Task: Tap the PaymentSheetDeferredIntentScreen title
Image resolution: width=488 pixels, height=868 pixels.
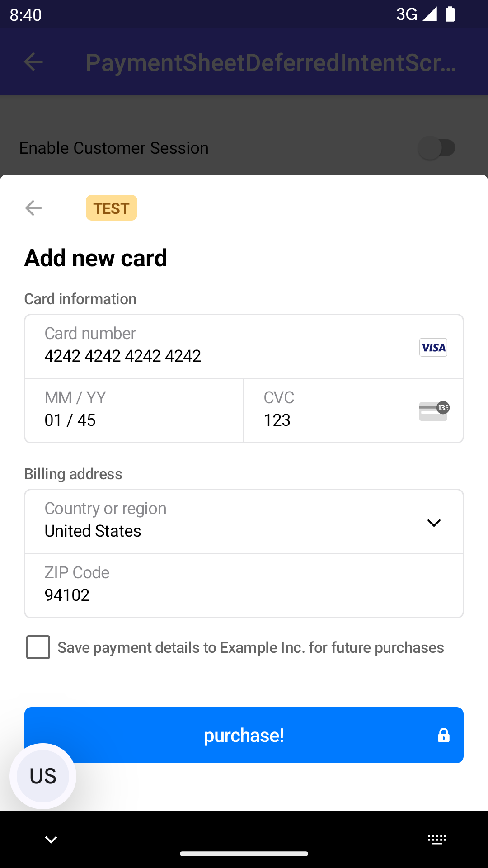Action: [x=271, y=62]
